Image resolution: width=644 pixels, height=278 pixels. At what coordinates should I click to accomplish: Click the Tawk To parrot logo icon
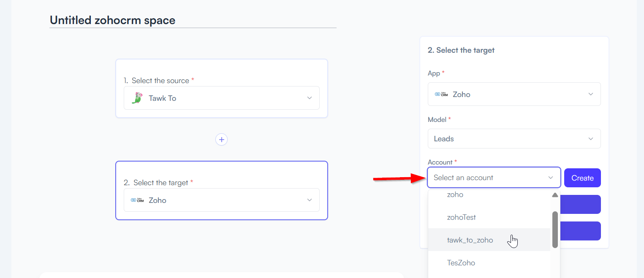[x=137, y=98]
